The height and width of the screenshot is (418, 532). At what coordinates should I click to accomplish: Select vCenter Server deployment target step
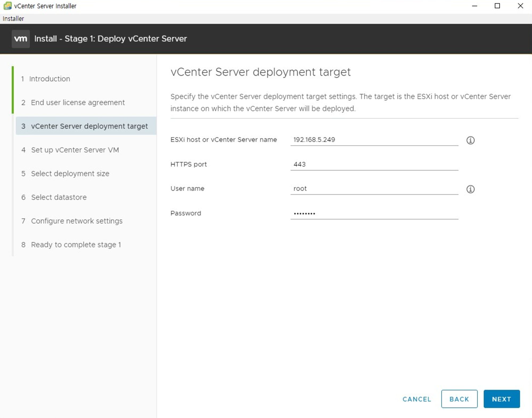point(89,126)
